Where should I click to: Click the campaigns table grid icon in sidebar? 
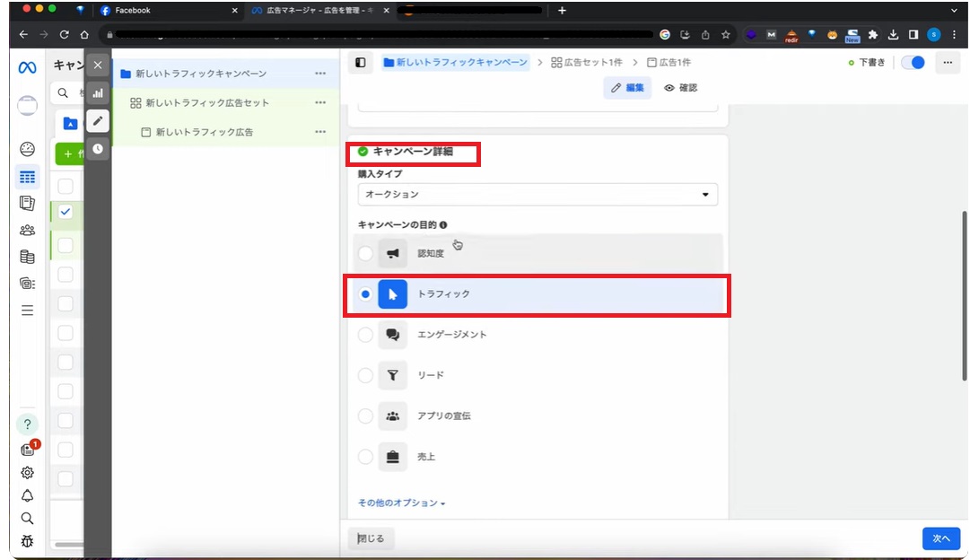click(27, 177)
